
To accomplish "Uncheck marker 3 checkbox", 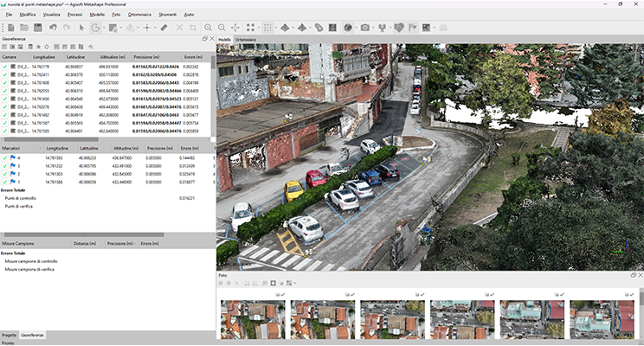I will coord(4,166).
